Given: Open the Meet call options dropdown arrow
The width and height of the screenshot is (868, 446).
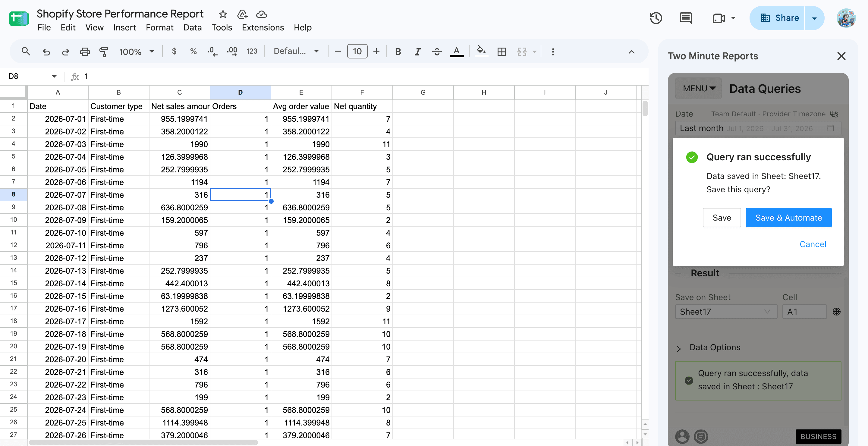Looking at the screenshot, I should [x=733, y=18].
